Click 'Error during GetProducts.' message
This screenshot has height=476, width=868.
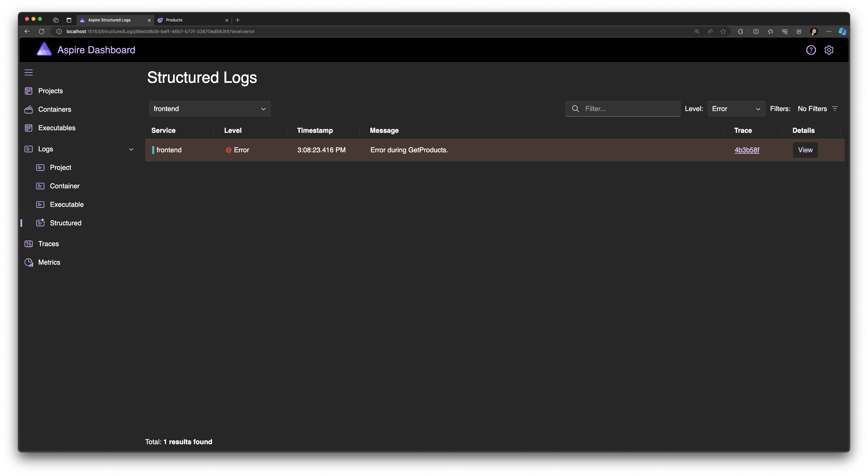(409, 150)
